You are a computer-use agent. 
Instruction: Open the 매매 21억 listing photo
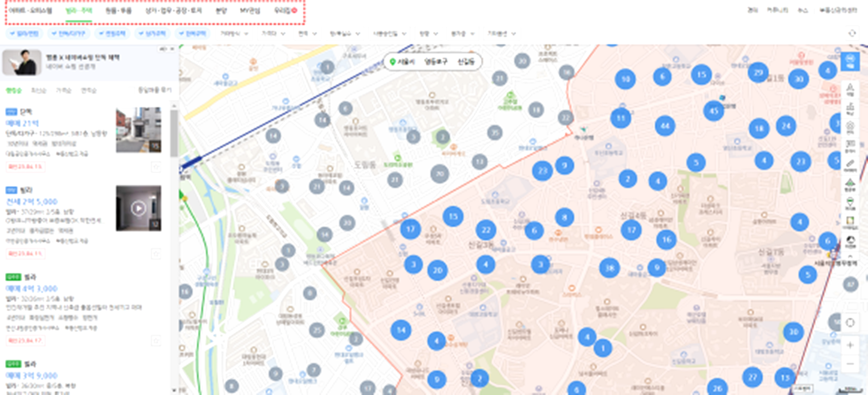tap(138, 130)
